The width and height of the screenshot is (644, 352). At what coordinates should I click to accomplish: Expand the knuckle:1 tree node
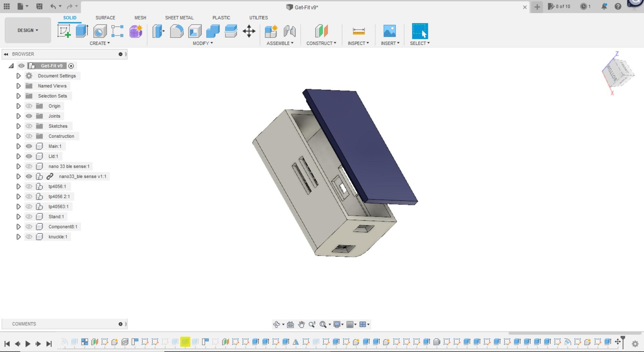[x=18, y=237]
